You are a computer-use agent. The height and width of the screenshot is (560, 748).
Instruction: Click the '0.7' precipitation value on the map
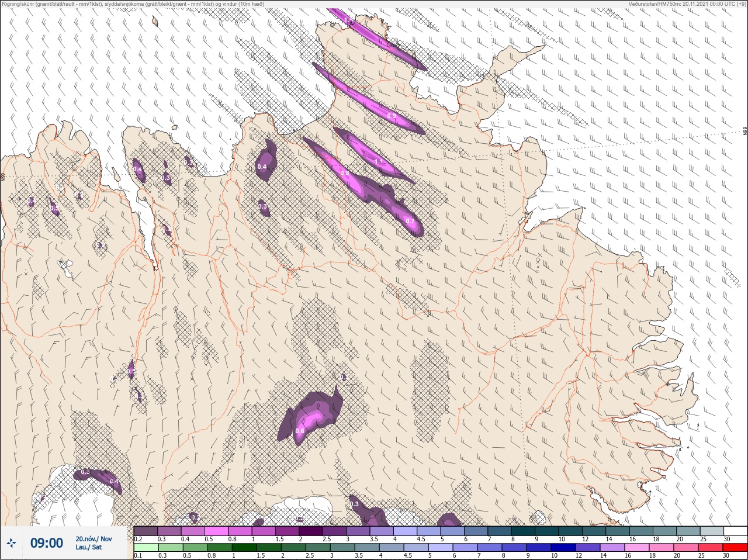pos(410,221)
